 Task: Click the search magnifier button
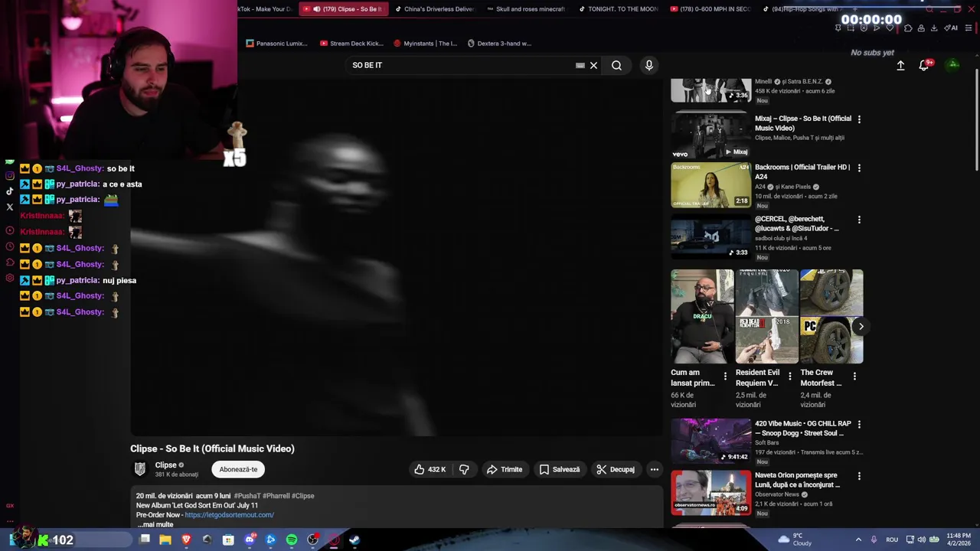[x=616, y=65]
